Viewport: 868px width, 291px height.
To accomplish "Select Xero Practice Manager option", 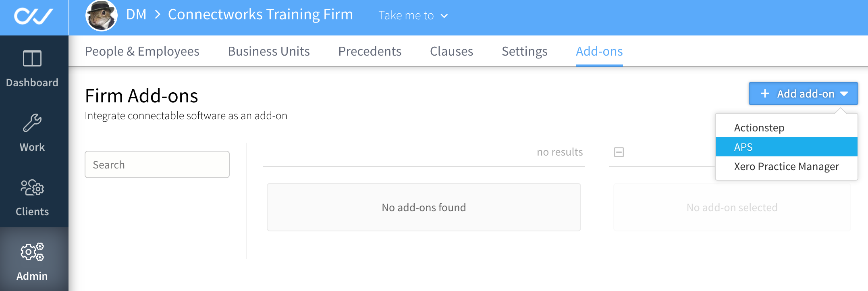I will pos(786,166).
